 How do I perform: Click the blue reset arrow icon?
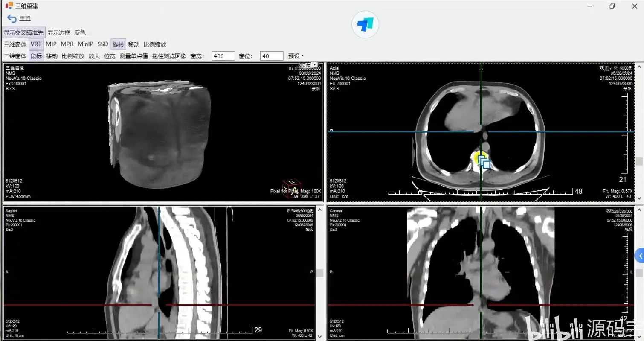coord(12,18)
